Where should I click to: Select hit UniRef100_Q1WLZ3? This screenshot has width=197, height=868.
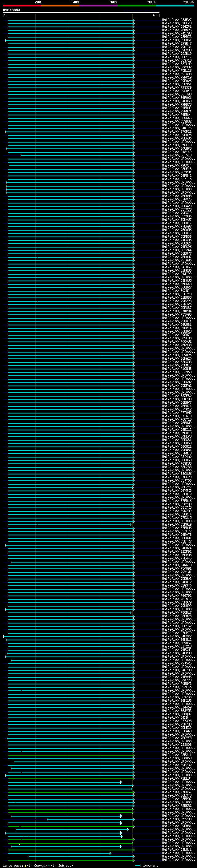(x=177, y=23)
